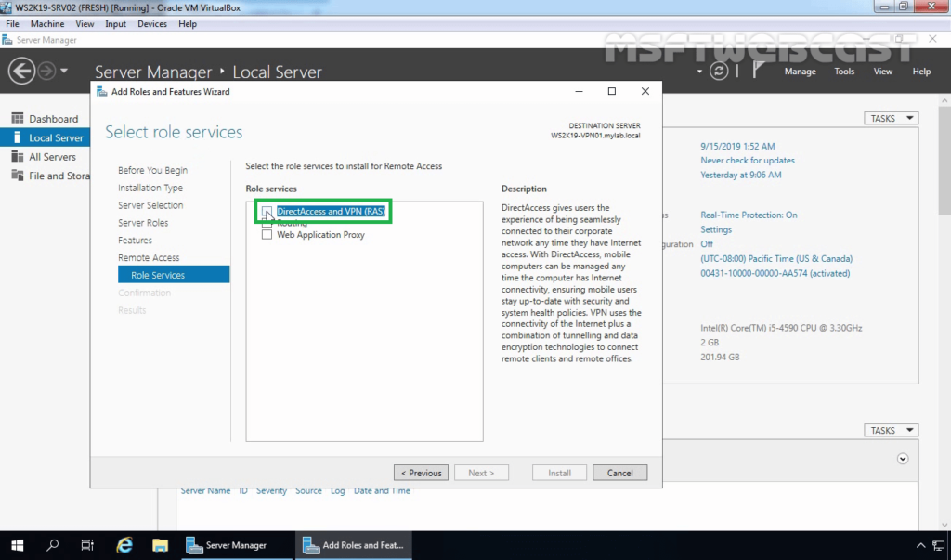The height and width of the screenshot is (560, 951).
Task: Launch Internet Explorer from taskbar
Action: coord(124,545)
